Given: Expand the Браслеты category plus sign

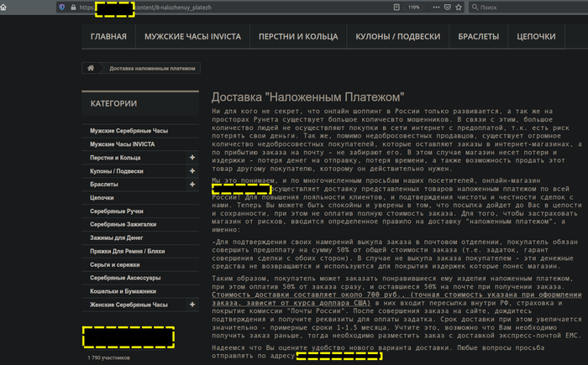Looking at the screenshot, I should click(x=192, y=184).
